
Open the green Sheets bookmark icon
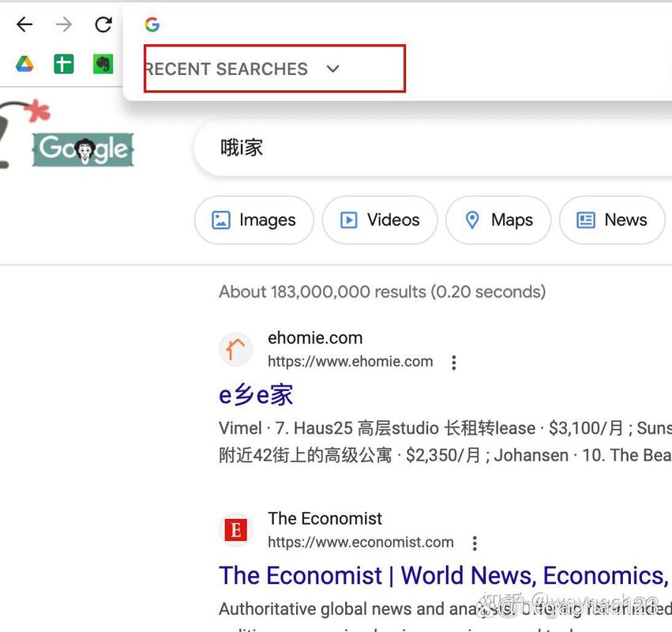[x=64, y=64]
